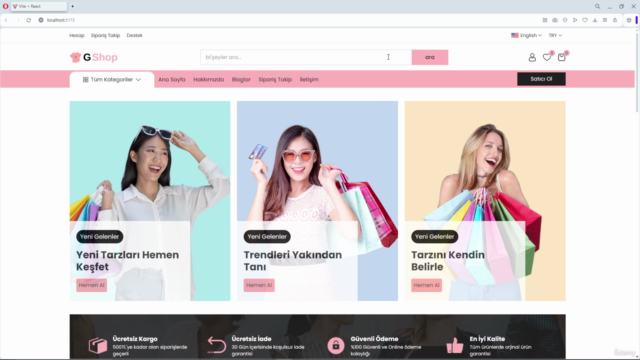Go to Ana Sayfa in navigation
This screenshot has width=640, height=360.
(172, 80)
